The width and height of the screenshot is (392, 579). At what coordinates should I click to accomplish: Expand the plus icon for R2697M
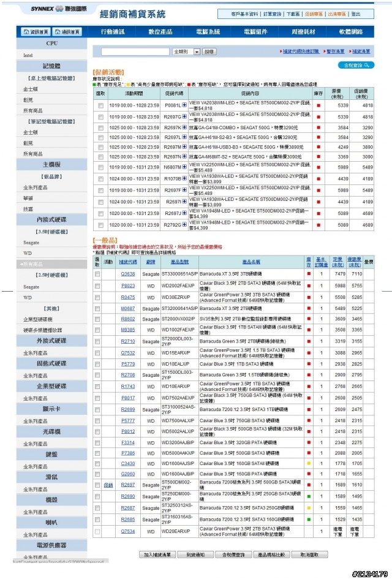tap(184, 146)
